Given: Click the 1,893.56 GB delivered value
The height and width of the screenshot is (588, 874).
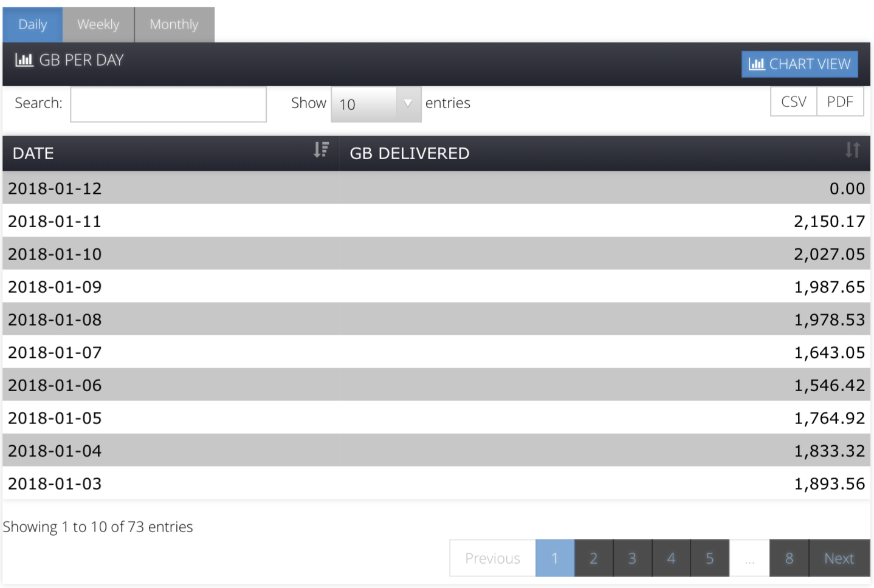Looking at the screenshot, I should pos(829,484).
